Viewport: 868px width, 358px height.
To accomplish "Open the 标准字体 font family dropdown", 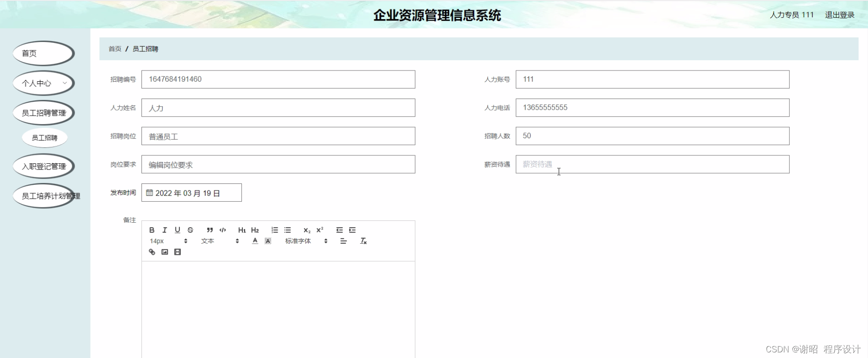I will click(306, 241).
